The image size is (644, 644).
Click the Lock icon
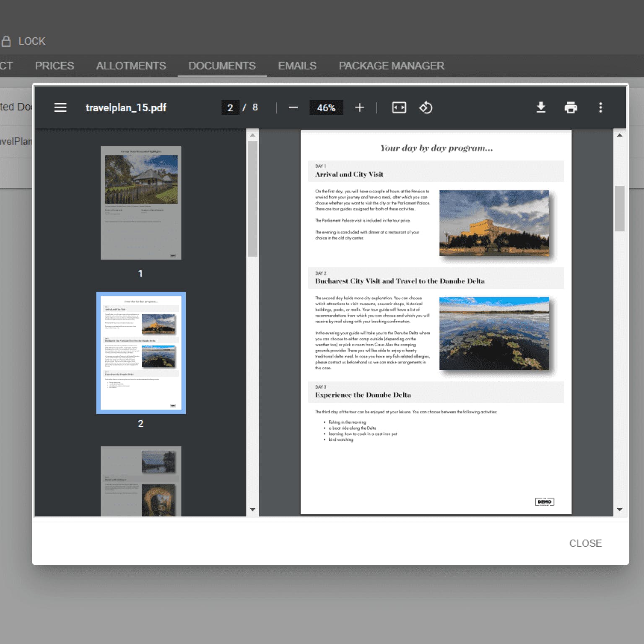(x=6, y=41)
